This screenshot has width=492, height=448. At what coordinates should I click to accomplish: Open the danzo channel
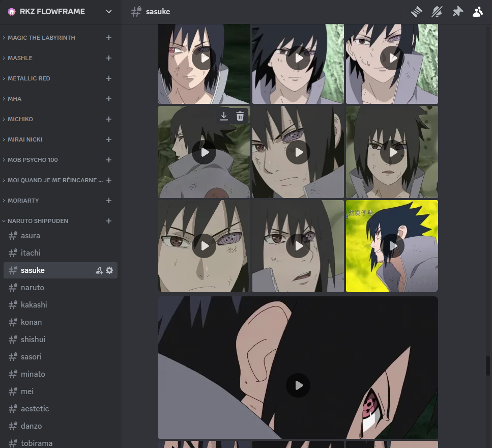(60, 426)
